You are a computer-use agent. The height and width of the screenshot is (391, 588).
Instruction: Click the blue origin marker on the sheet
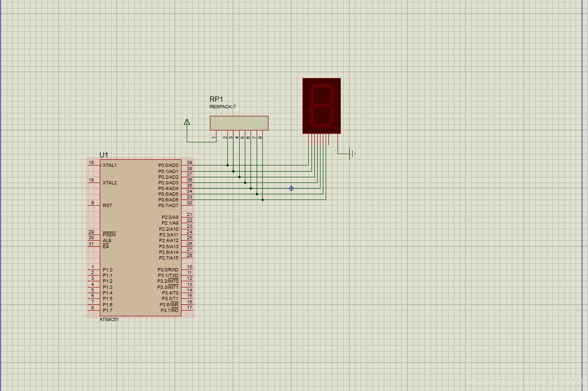pyautogui.click(x=291, y=188)
